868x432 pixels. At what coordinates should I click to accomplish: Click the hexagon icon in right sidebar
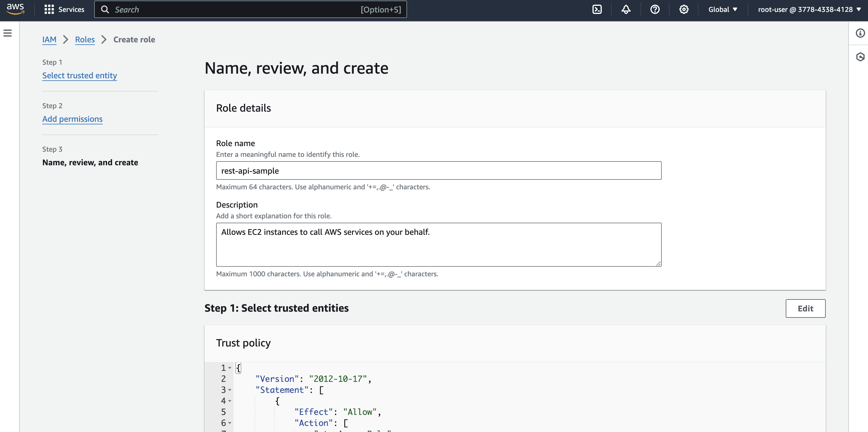pyautogui.click(x=860, y=57)
